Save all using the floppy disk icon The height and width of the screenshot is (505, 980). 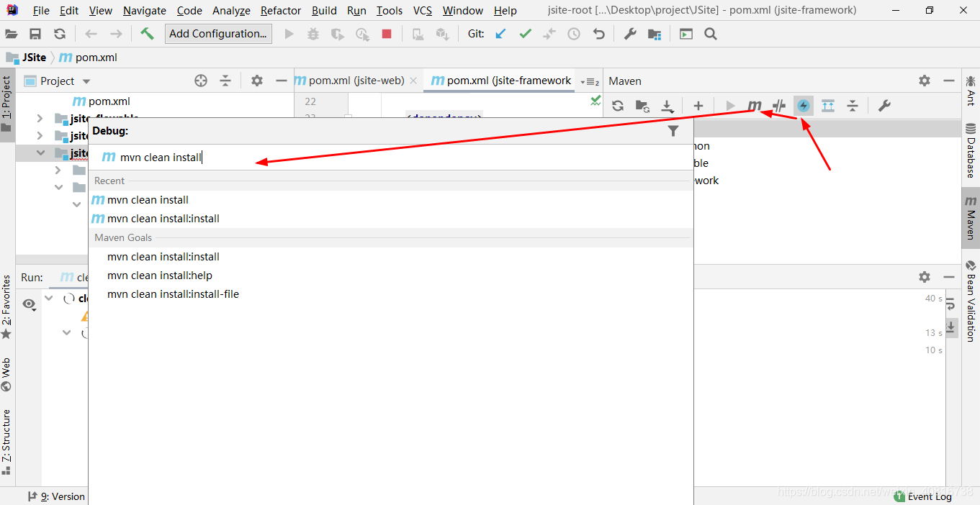click(35, 34)
